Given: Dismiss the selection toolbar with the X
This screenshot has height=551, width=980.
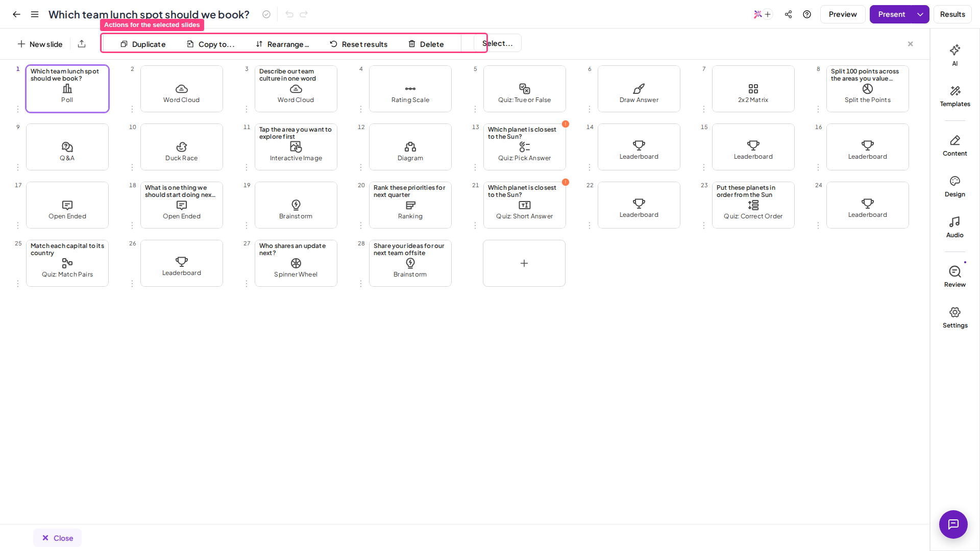Looking at the screenshot, I should pos(910,44).
